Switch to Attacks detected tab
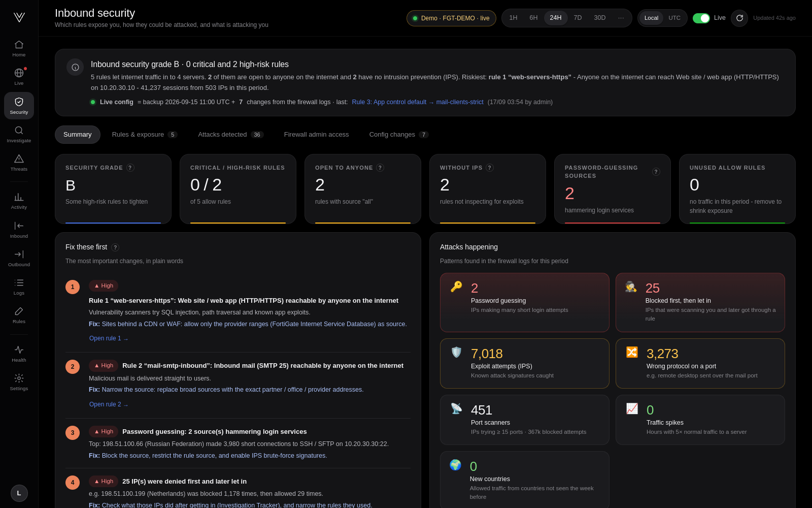The image size is (812, 508). coord(230,135)
